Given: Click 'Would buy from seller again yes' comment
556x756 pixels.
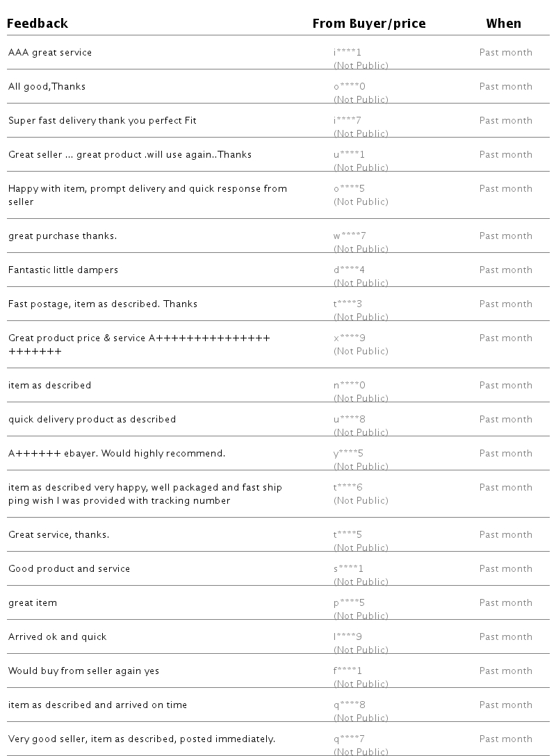Looking at the screenshot, I should point(83,671).
